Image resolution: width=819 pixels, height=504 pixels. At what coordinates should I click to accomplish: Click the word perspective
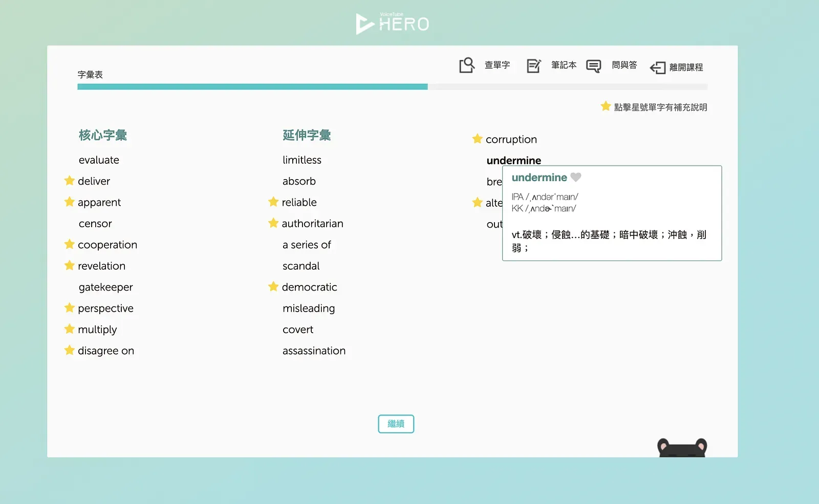pos(105,309)
